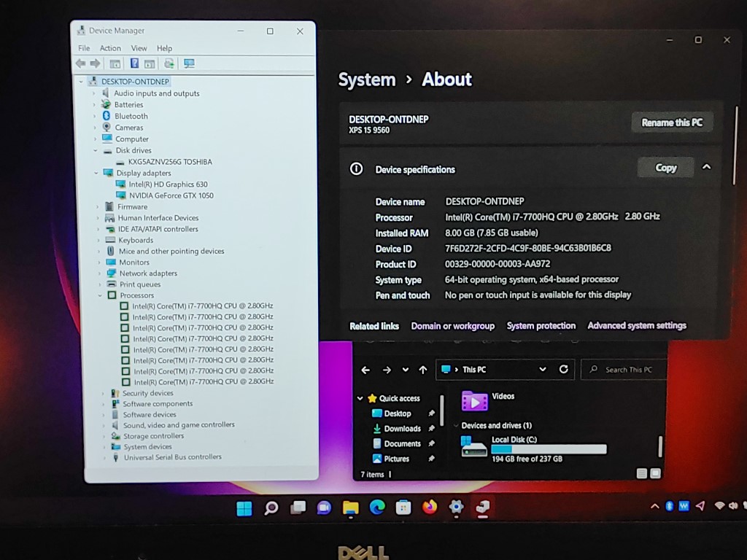Open recent locations dropdown in File Explorer
The image size is (747, 560).
(x=406, y=370)
